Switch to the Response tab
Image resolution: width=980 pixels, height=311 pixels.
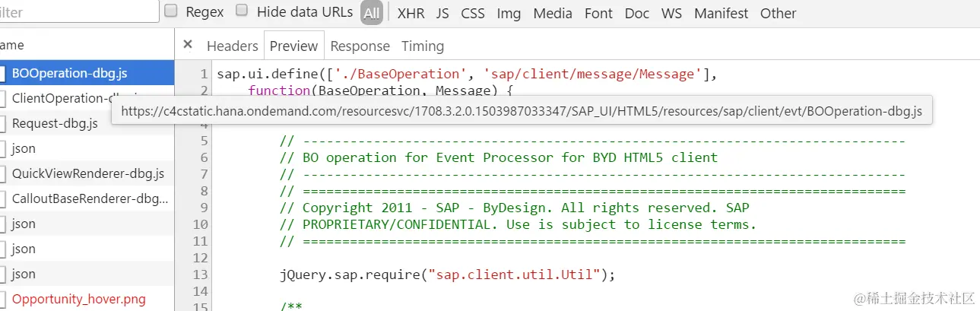[360, 46]
